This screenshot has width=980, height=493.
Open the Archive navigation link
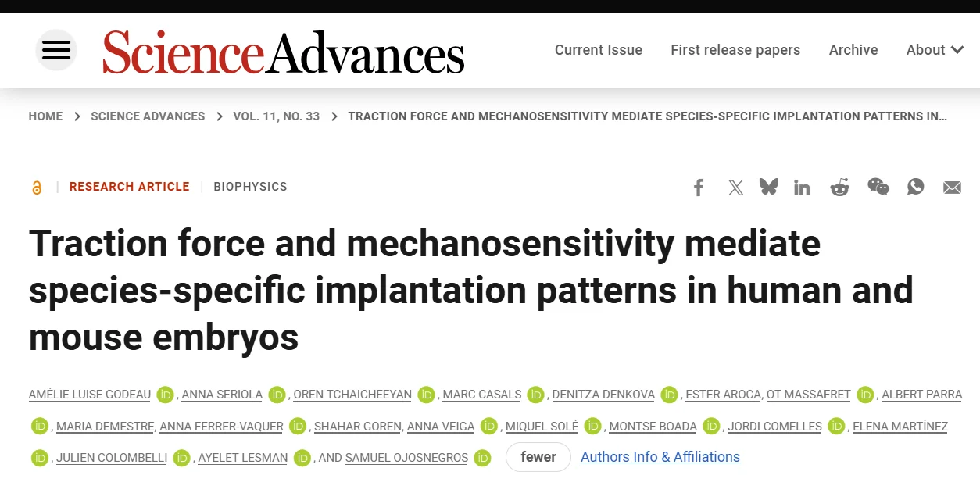point(853,50)
